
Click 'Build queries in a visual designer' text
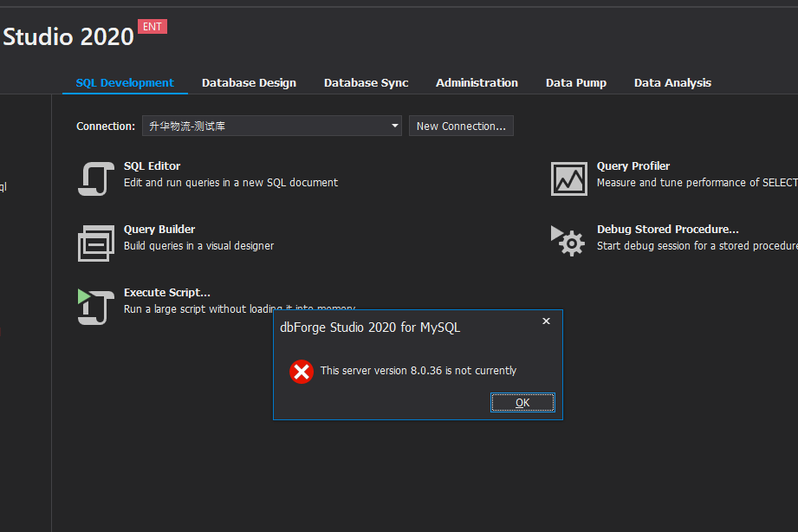pos(198,245)
